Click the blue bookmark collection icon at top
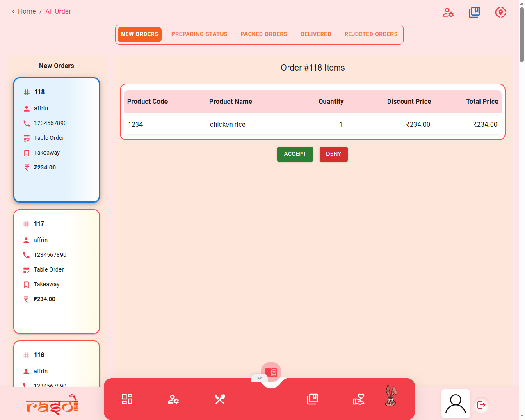Screen dimensions: 525x420 pos(475,12)
